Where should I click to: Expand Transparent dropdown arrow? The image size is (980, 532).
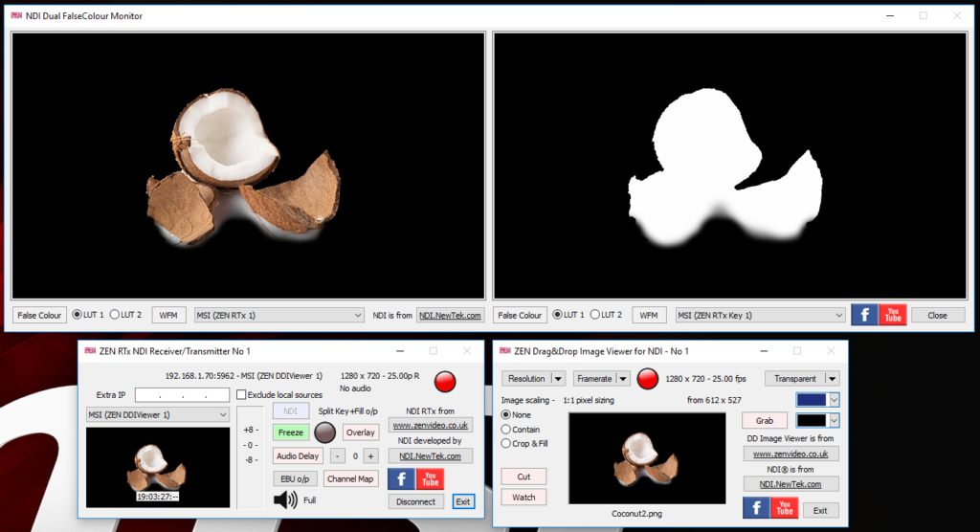tap(832, 379)
